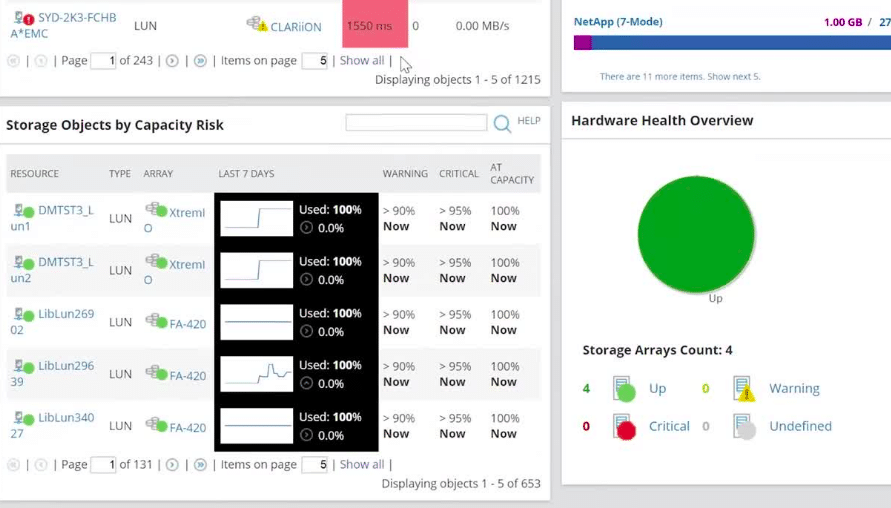Viewport: 891px width, 508px height.
Task: Click page number field showing 1 of 243
Action: (x=103, y=61)
